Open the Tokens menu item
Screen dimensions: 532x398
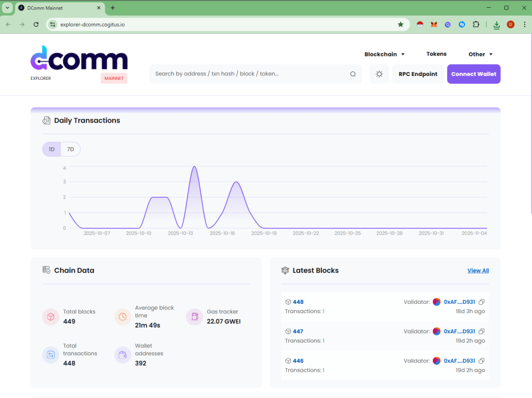436,54
